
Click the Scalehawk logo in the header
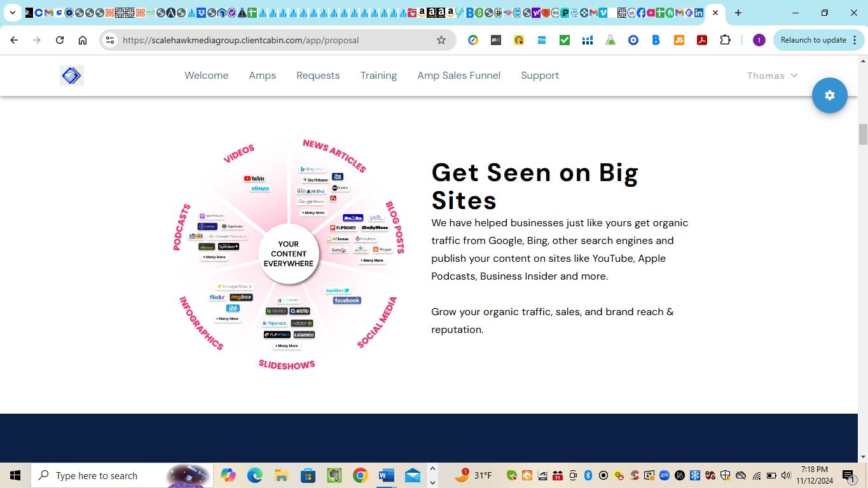tap(71, 76)
